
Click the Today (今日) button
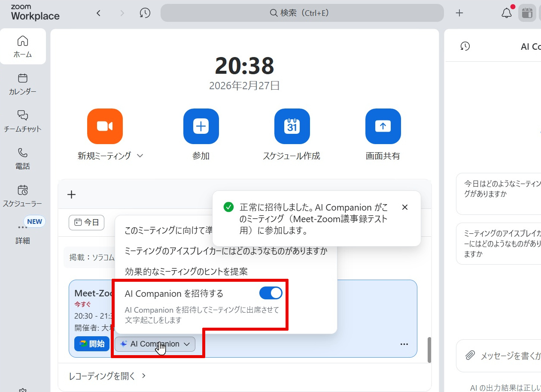[x=86, y=222]
